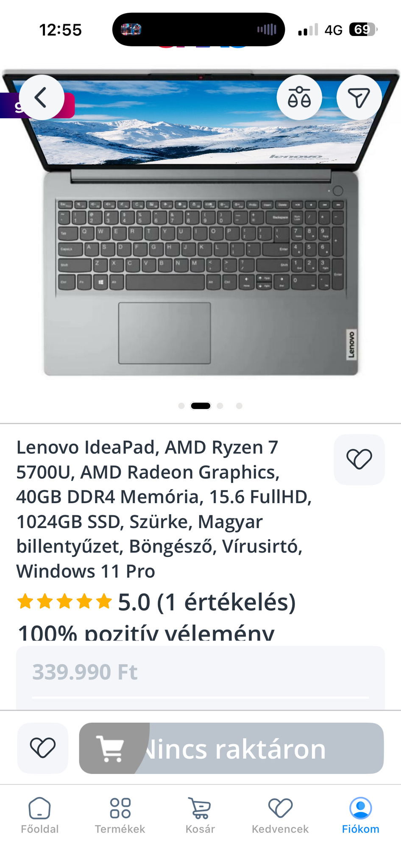The width and height of the screenshot is (401, 868).
Task: Tap the battery indicator in status bar
Action: 363,30
